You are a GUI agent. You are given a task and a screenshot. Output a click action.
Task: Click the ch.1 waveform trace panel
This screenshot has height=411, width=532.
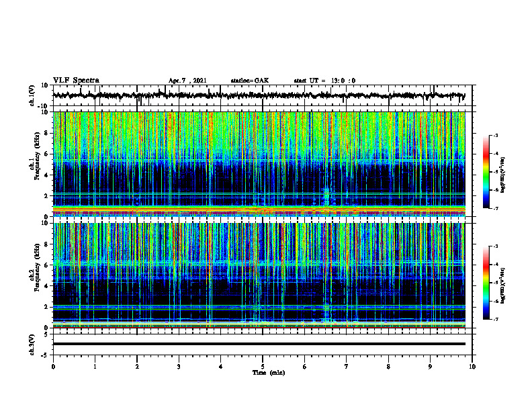tap(263, 95)
